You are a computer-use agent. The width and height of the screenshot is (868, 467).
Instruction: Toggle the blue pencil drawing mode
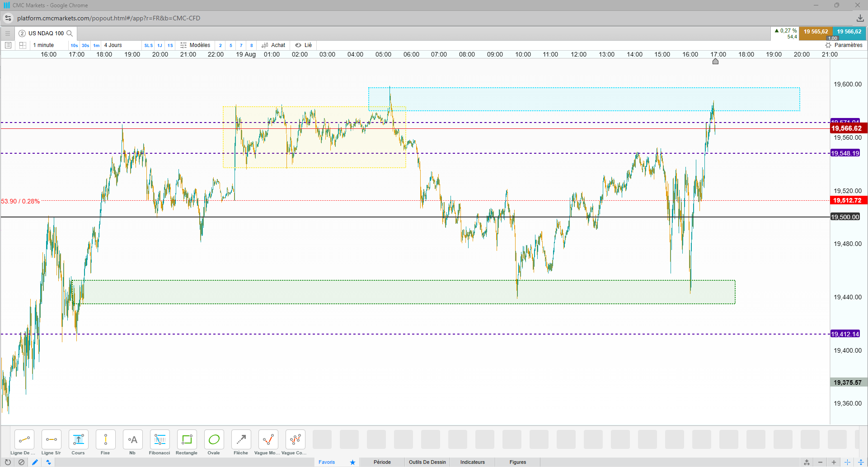pyautogui.click(x=35, y=462)
